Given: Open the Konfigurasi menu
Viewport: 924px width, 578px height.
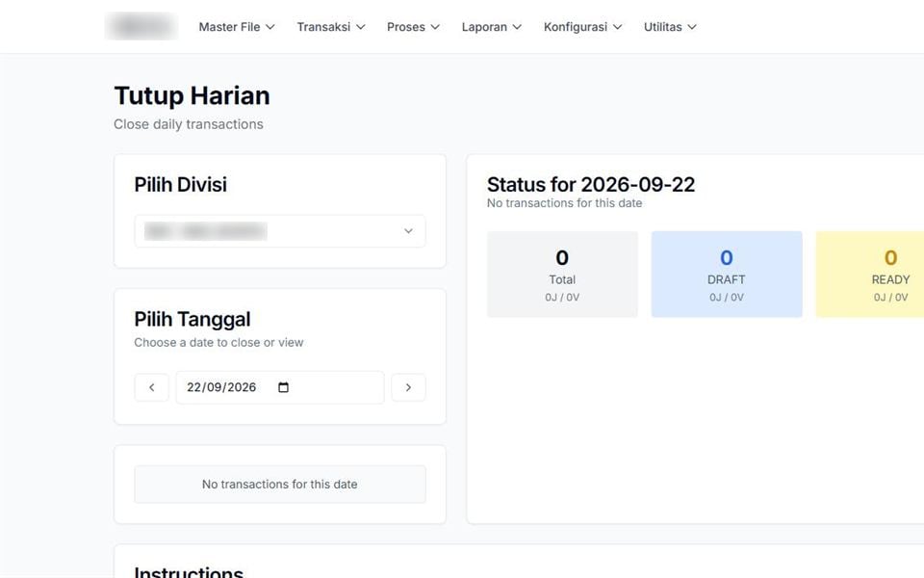Looking at the screenshot, I should click(x=582, y=27).
